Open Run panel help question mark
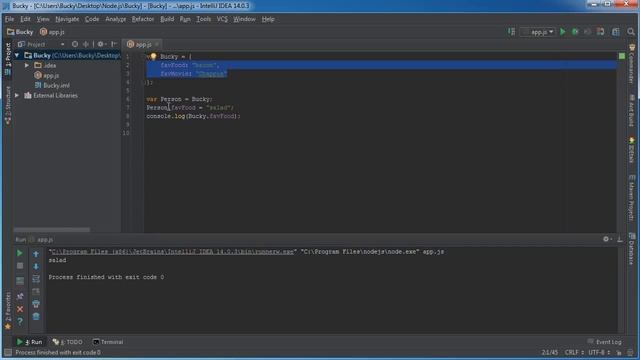The width and height of the screenshot is (640, 360). (x=20, y=322)
